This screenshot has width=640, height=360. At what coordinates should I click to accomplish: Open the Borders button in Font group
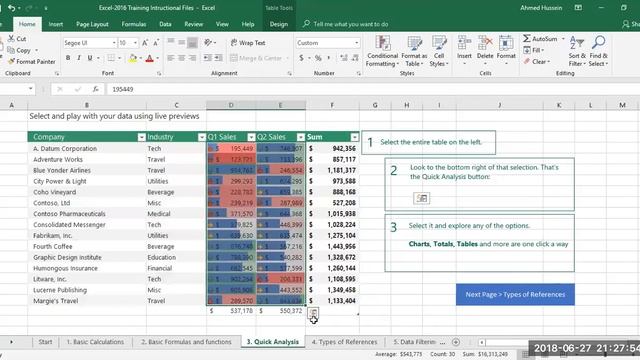[x=111, y=58]
